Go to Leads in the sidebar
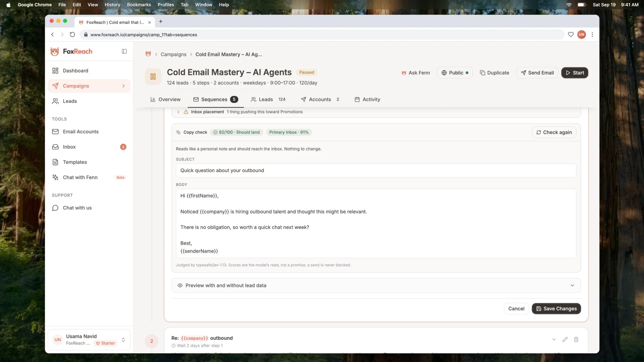The height and width of the screenshot is (362, 644). tap(89, 101)
